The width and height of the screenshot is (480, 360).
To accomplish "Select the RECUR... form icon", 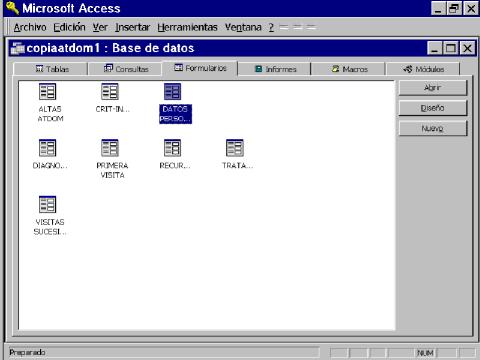I will (x=173, y=148).
